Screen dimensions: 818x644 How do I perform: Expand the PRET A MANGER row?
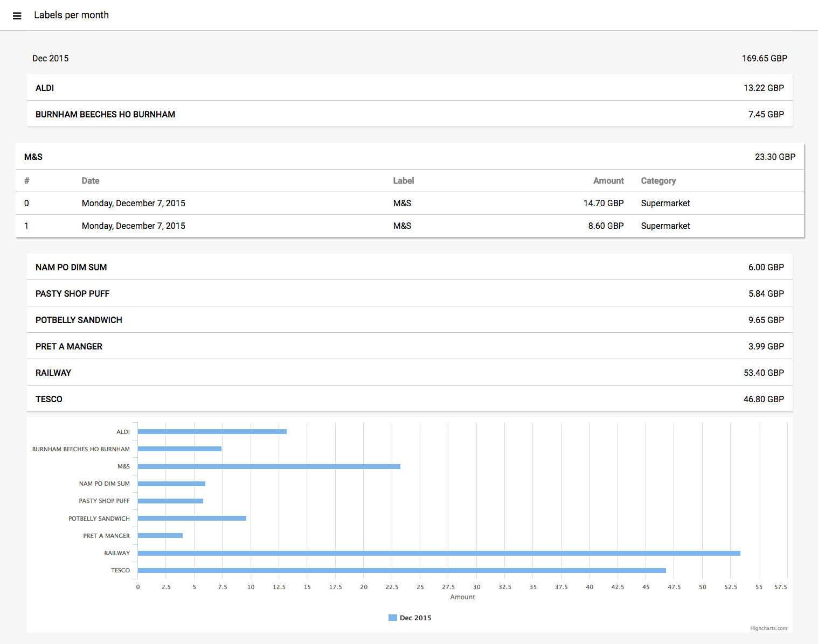(410, 346)
